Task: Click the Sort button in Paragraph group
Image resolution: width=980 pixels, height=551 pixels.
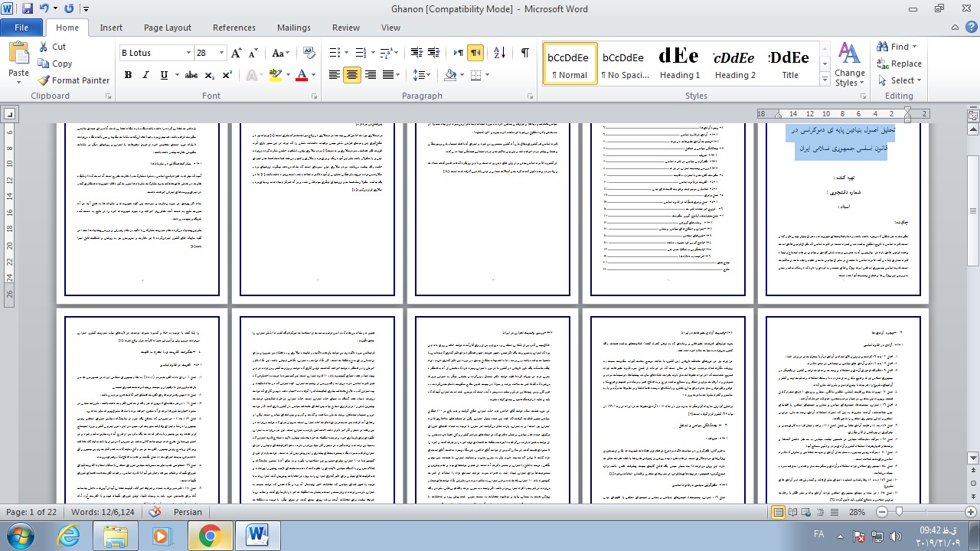Action: [x=499, y=53]
